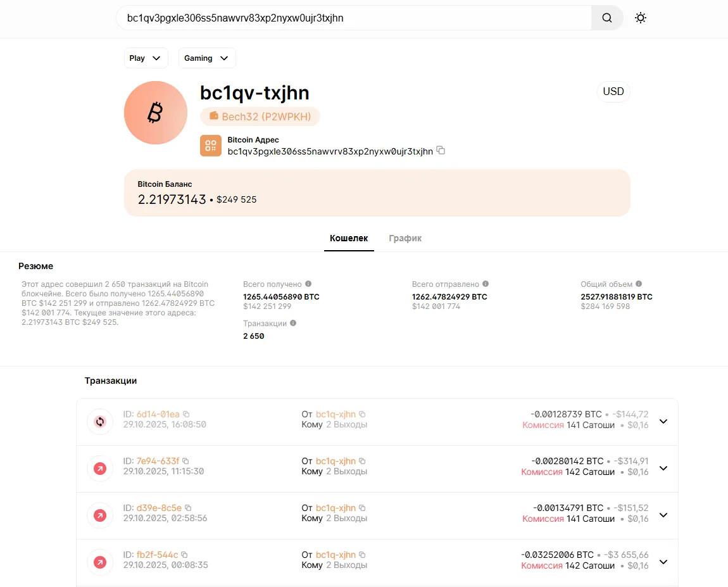Click the date 29.10.2025, 02:58:56
Image resolution: width=728 pixels, height=587 pixels.
point(165,518)
